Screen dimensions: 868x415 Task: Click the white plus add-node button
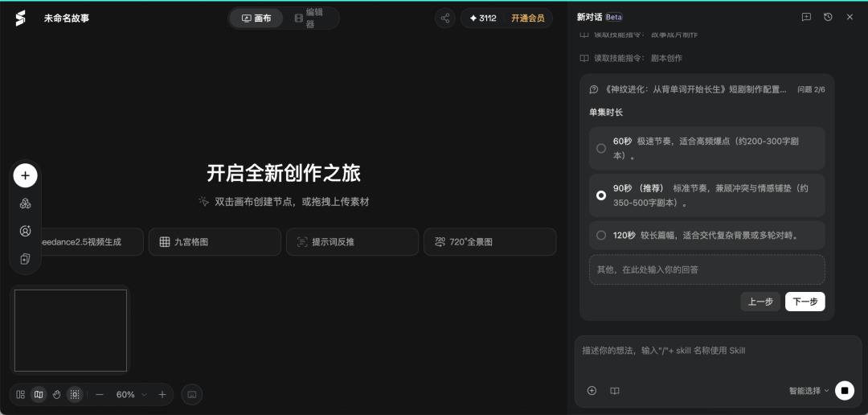coord(25,175)
